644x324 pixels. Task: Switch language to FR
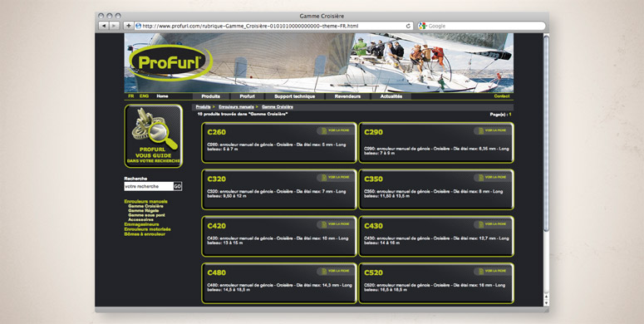130,96
